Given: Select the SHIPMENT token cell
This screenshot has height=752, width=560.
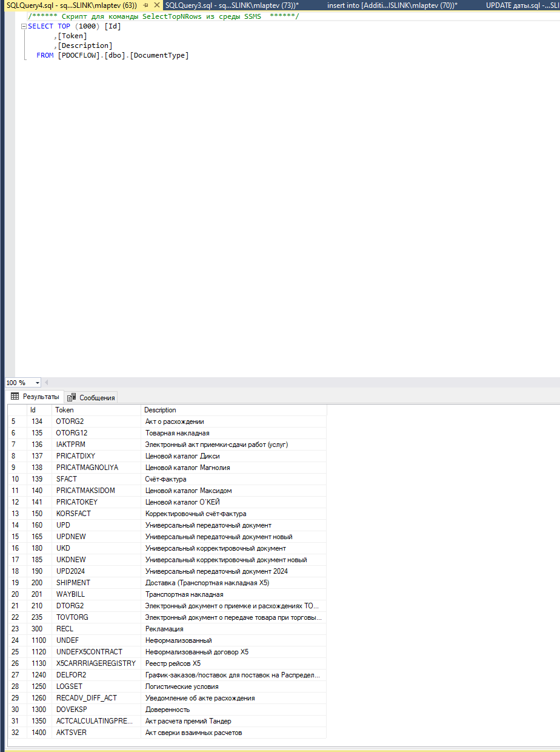Looking at the screenshot, I should click(96, 583).
